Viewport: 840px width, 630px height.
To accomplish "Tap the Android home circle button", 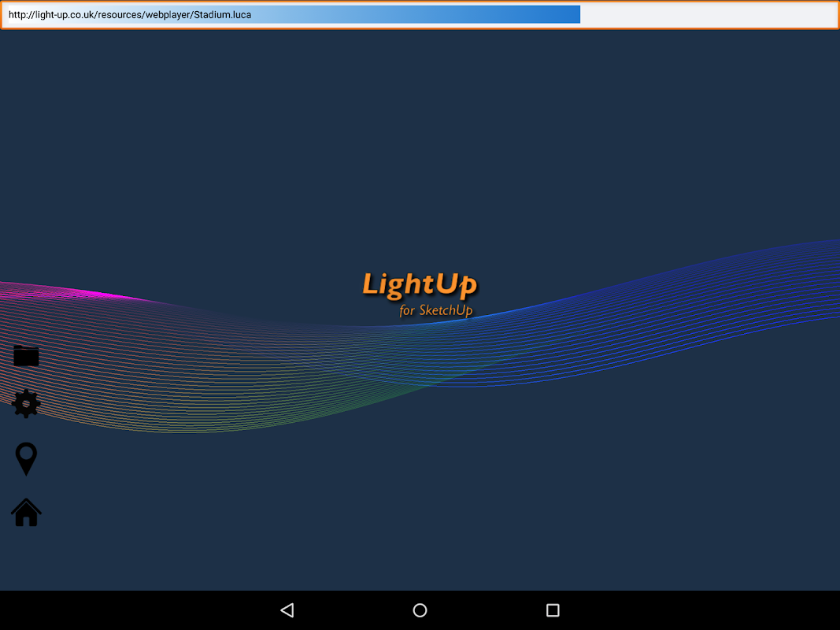I will click(x=420, y=610).
